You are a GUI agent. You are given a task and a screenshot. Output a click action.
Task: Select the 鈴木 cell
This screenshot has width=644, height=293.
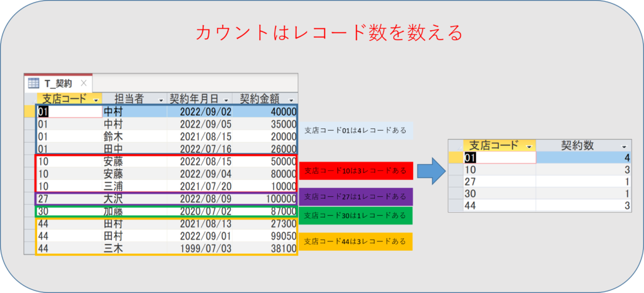tap(135, 136)
